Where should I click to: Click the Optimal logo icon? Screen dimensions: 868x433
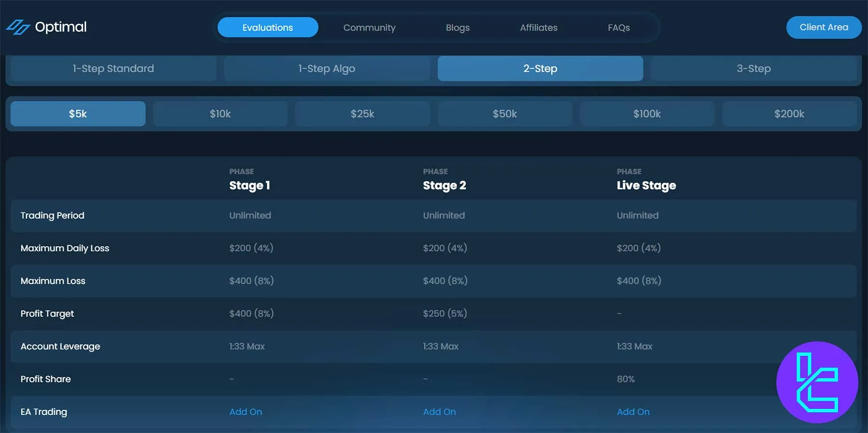pyautogui.click(x=18, y=27)
